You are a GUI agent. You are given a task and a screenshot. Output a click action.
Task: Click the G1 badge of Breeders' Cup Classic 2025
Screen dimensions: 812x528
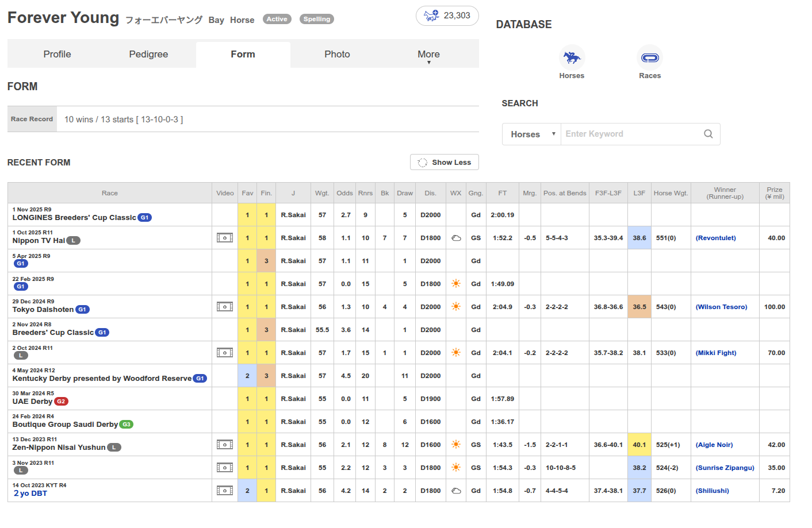click(x=145, y=218)
